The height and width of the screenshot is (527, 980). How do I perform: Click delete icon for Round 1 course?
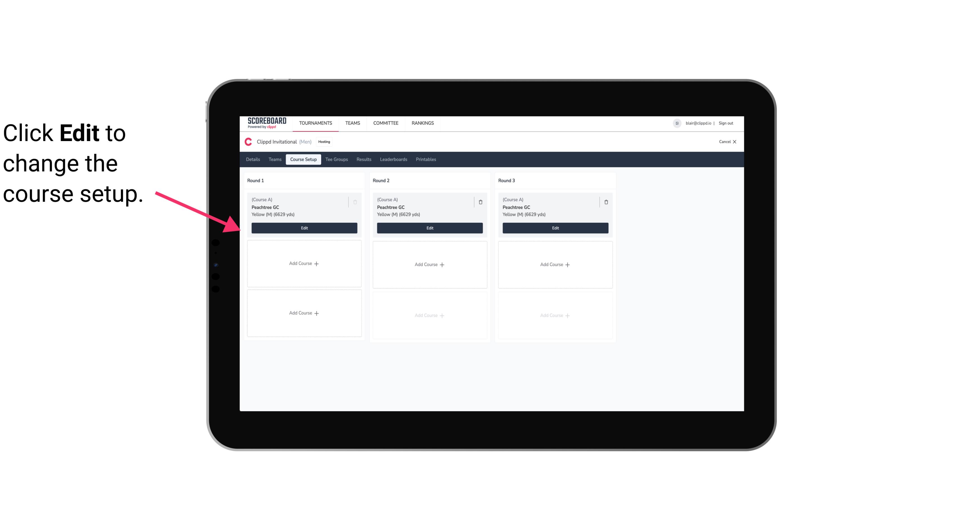pos(356,202)
